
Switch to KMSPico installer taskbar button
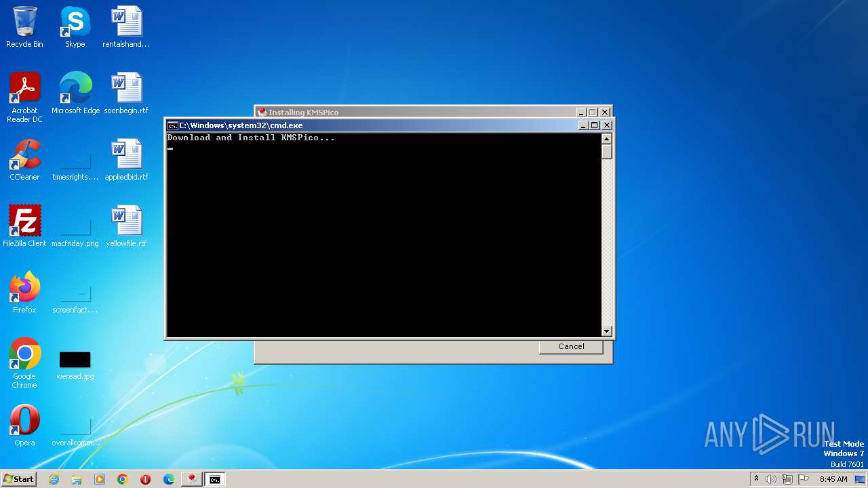(192, 479)
